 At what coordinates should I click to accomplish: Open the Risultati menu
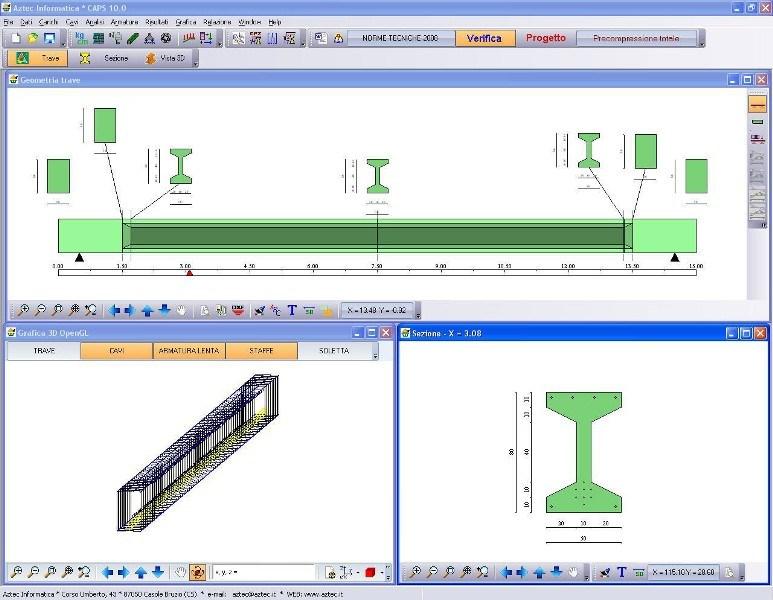tap(157, 21)
